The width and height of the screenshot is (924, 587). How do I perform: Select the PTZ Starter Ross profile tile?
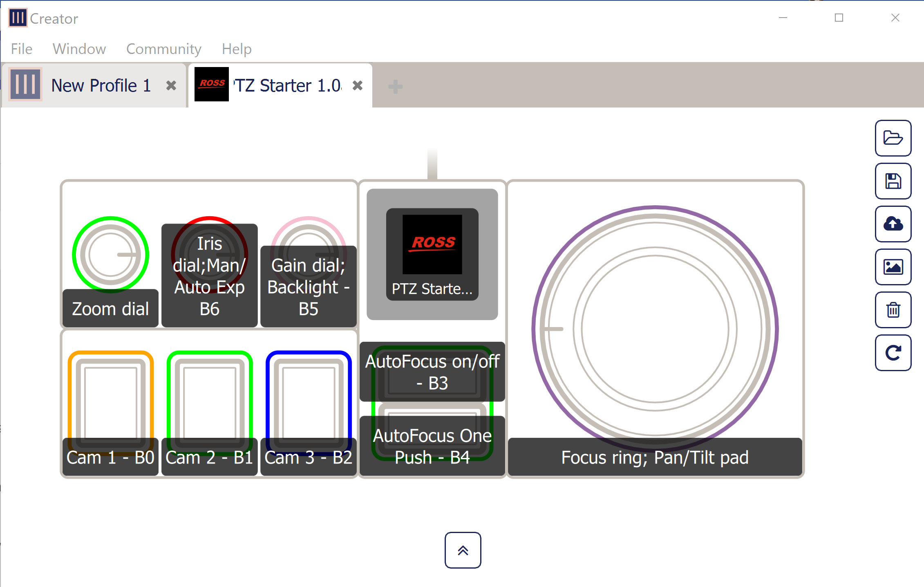tap(432, 254)
